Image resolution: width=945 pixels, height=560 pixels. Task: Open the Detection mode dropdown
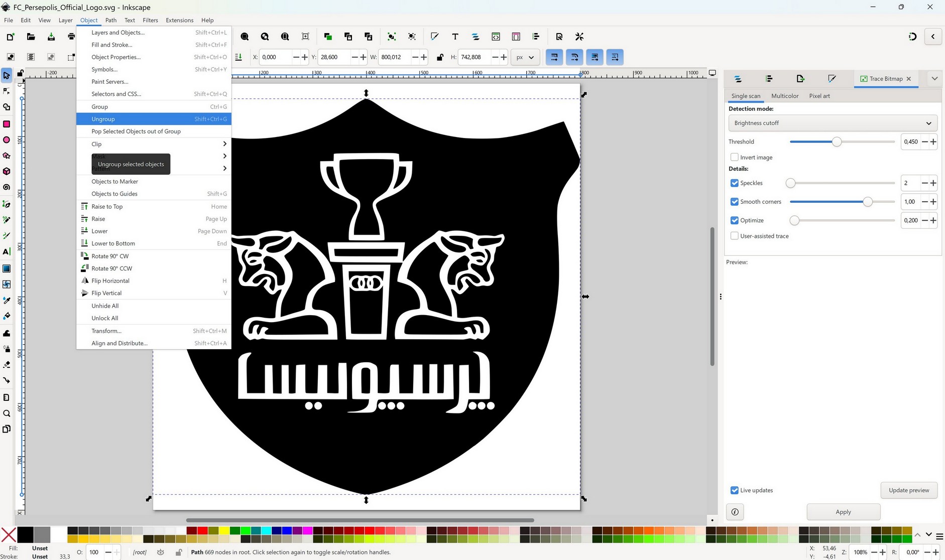pyautogui.click(x=833, y=123)
